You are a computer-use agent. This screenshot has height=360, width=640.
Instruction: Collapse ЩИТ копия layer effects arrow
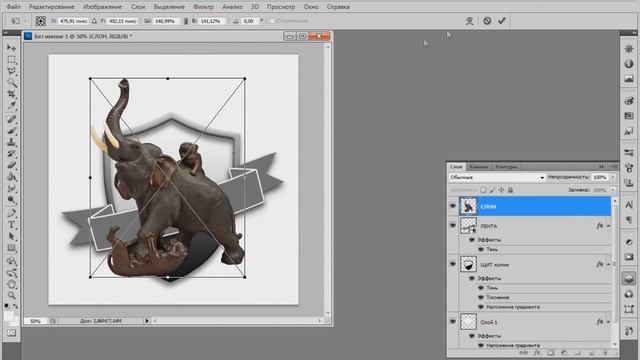click(608, 264)
